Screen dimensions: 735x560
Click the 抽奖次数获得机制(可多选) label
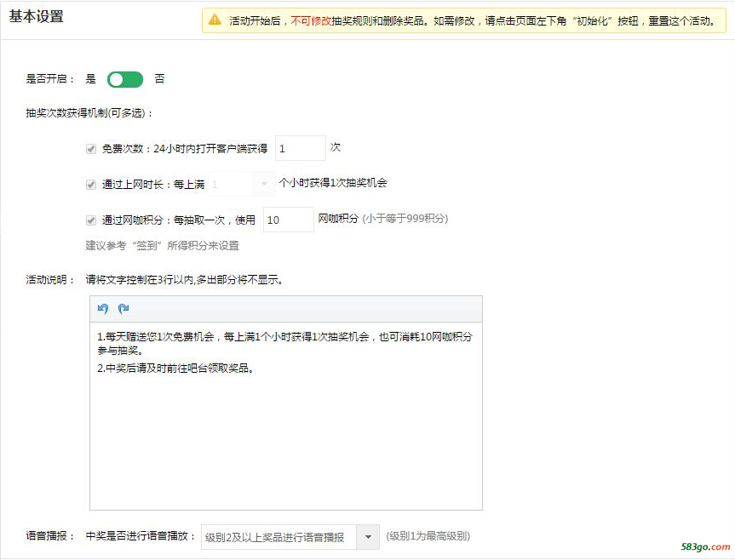(x=89, y=113)
